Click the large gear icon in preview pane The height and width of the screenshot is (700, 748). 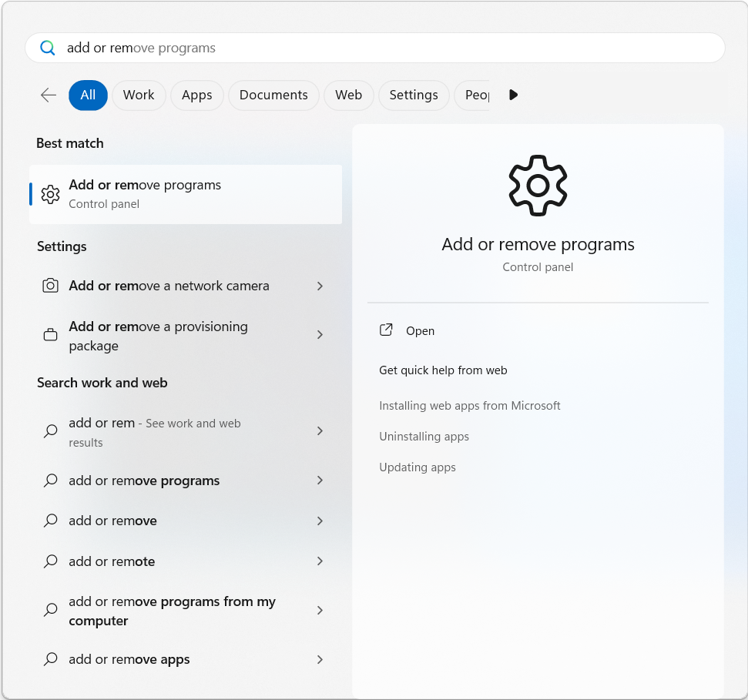click(x=538, y=186)
